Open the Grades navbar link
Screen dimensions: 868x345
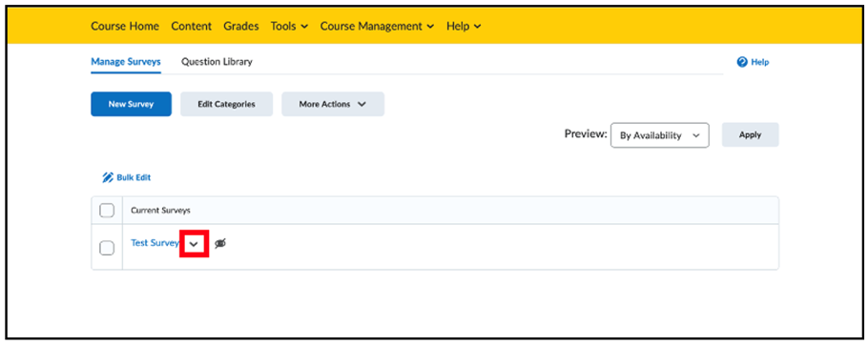(x=240, y=26)
